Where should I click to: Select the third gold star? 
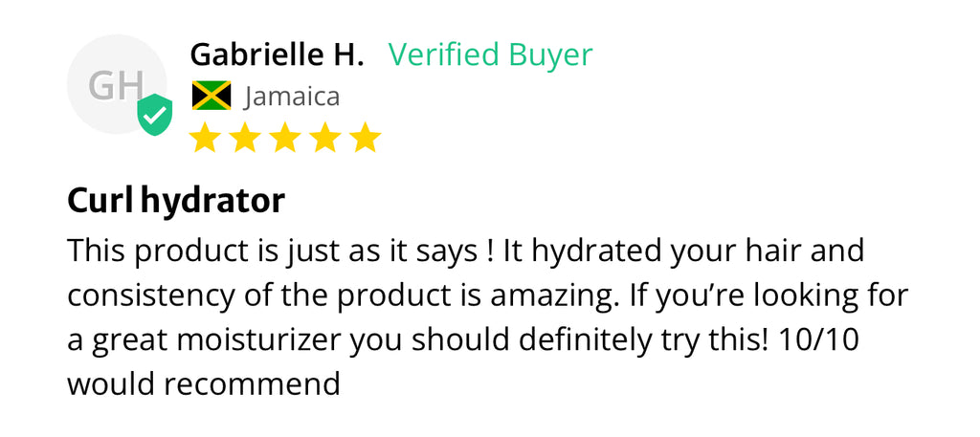pyautogui.click(x=285, y=138)
